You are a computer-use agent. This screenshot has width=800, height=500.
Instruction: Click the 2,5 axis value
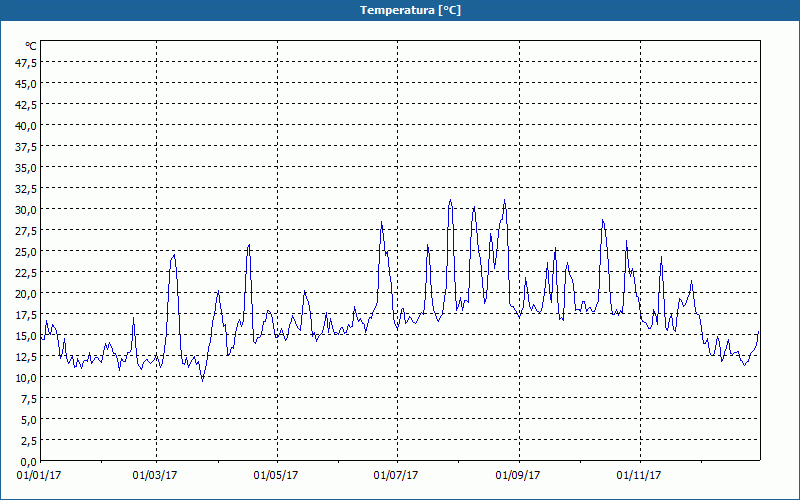[29, 441]
